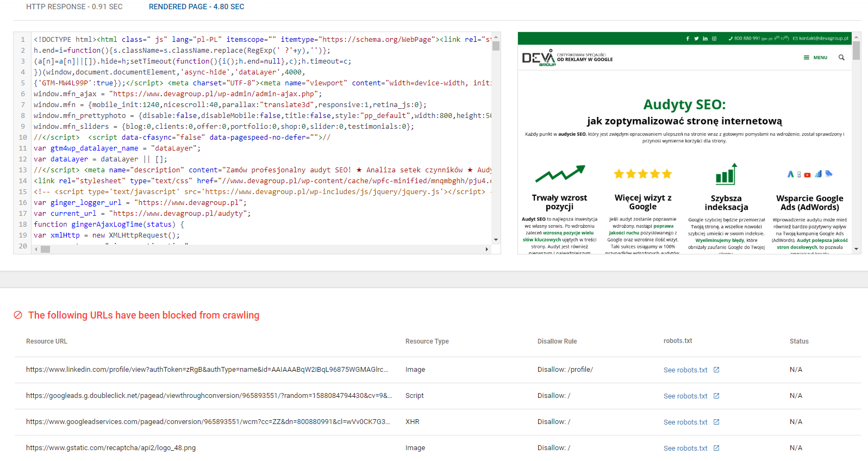Image resolution: width=868 pixels, height=461 pixels.
Task: Click code pane vertical scrollbar down arrow
Action: point(496,240)
